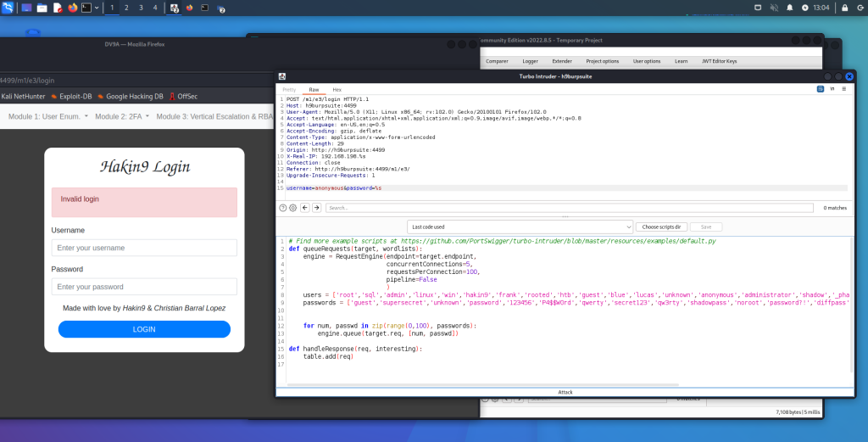Expand the terminal launcher dropdown arrow

97,8
